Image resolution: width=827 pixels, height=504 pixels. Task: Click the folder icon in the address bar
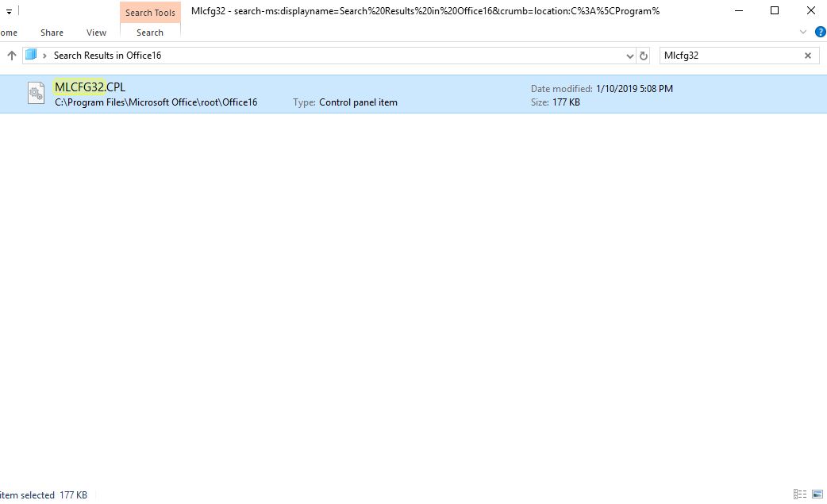tap(29, 56)
